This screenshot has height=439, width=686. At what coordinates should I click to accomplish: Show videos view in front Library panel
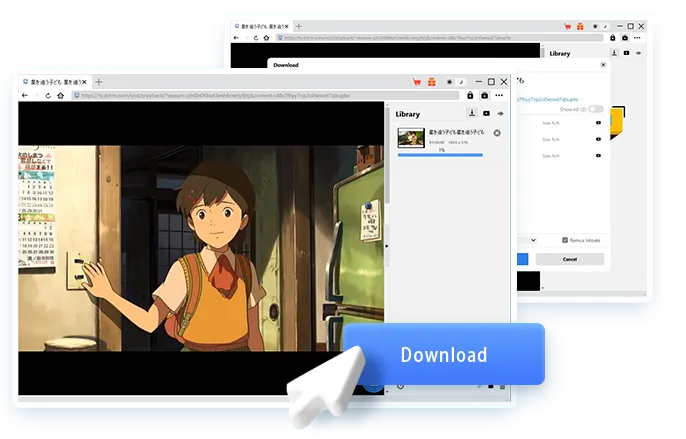click(486, 113)
